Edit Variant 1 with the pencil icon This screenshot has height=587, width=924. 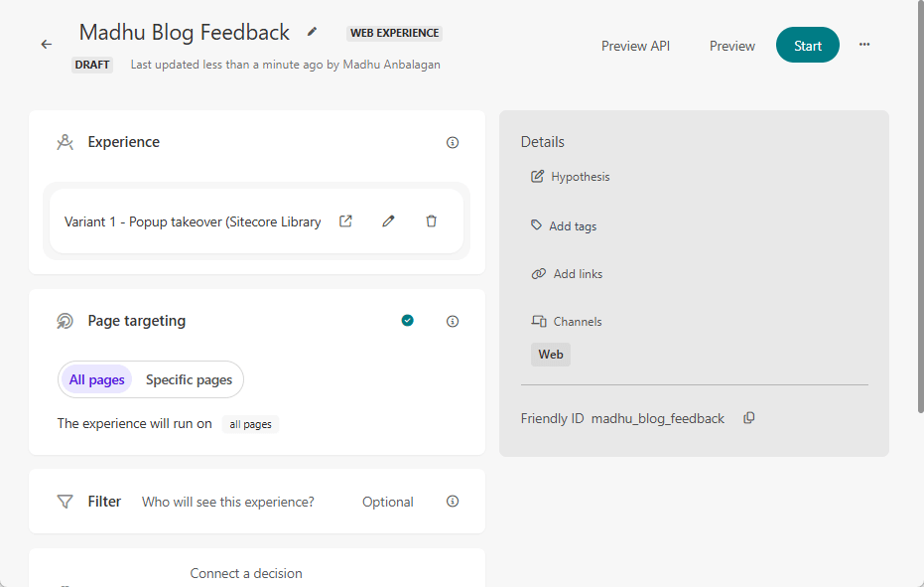[388, 220]
